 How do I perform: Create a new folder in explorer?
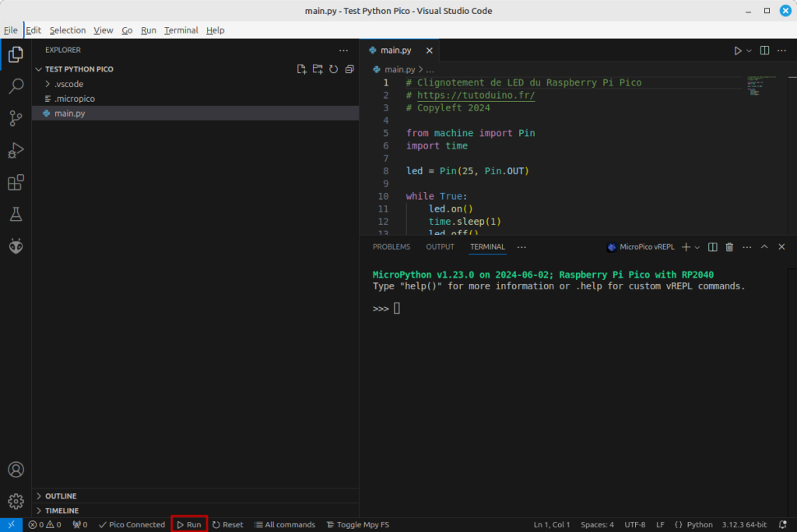[x=318, y=69]
